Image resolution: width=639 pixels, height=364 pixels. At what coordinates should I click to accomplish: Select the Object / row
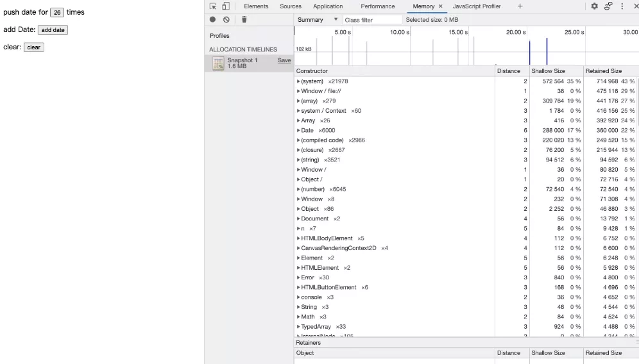(466, 179)
